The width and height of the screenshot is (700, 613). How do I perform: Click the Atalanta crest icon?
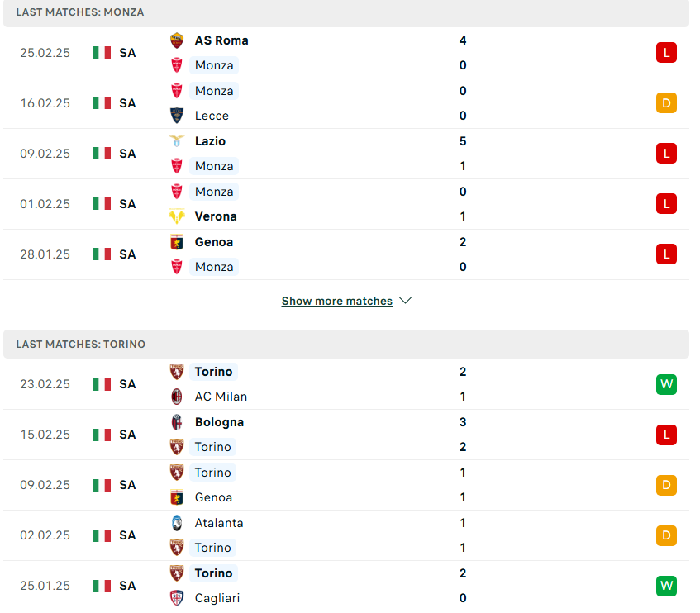(x=177, y=523)
